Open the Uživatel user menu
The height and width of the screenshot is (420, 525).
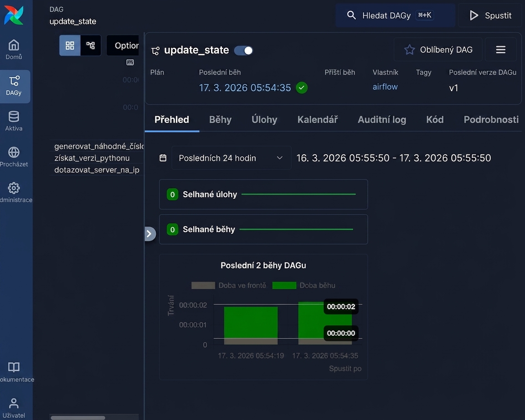14,408
